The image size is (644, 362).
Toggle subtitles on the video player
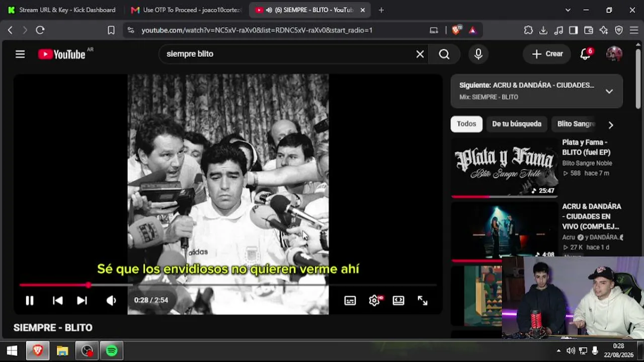pos(350,301)
